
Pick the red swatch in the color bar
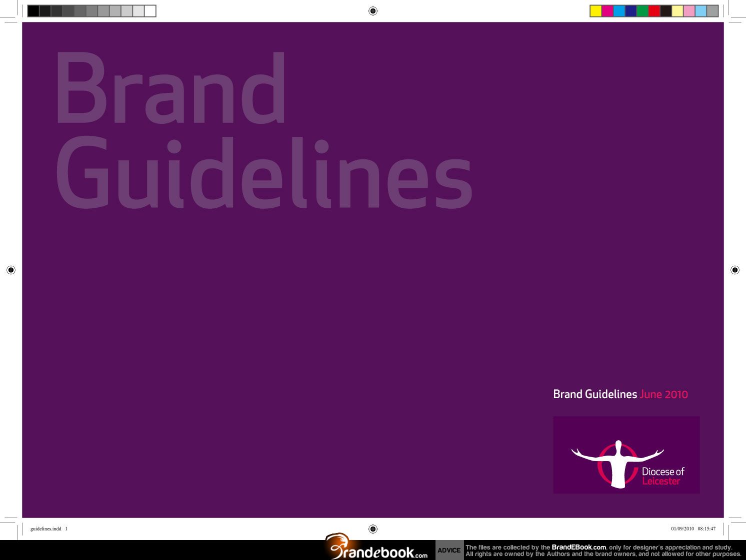pyautogui.click(x=654, y=11)
